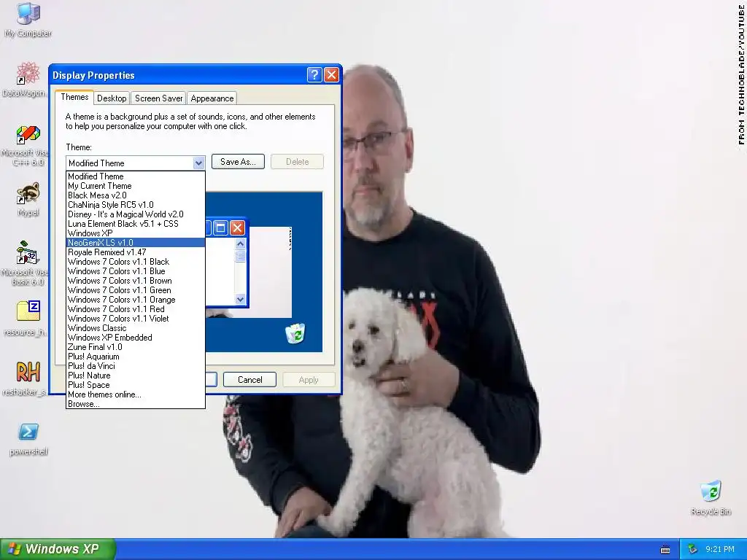Click the 9:21 PM taskbar clock
Viewport: 747px width, 560px height.
[720, 549]
